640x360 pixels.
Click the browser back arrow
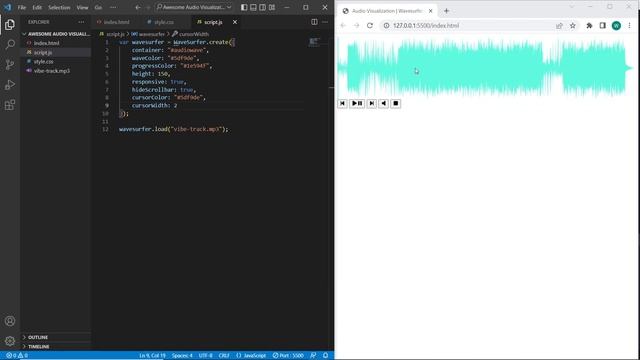point(343,25)
